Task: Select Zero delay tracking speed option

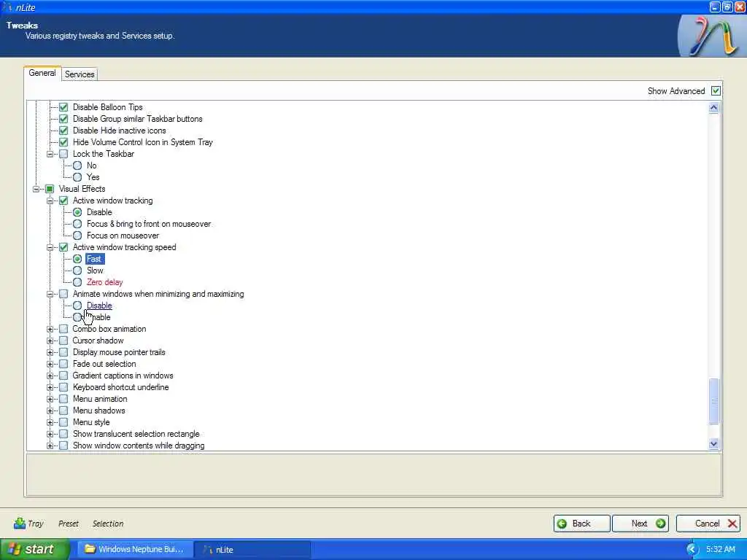Action: coord(77,282)
